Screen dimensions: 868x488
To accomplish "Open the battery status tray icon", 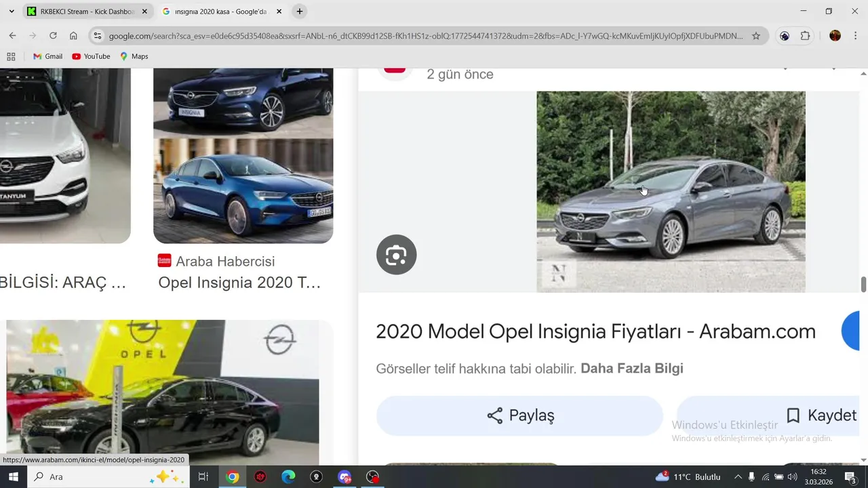I will [779, 476].
